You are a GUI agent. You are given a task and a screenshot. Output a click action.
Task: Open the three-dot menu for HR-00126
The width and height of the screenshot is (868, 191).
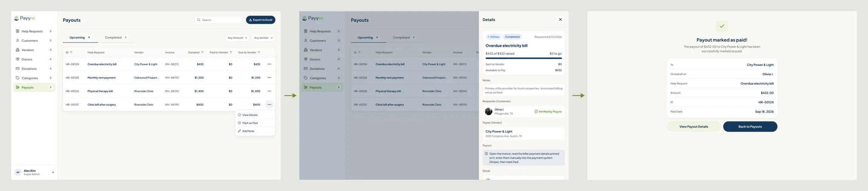click(x=269, y=91)
